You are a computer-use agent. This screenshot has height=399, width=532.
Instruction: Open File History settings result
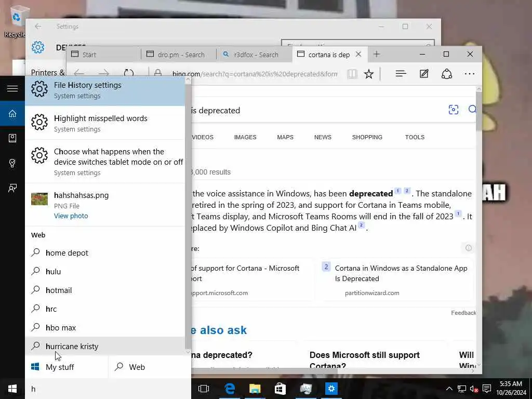(x=105, y=90)
